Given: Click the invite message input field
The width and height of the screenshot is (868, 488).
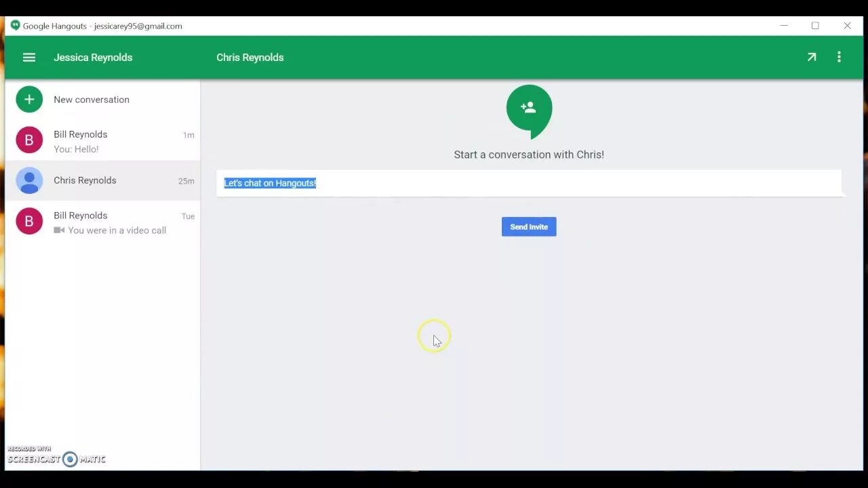Looking at the screenshot, I should (529, 183).
